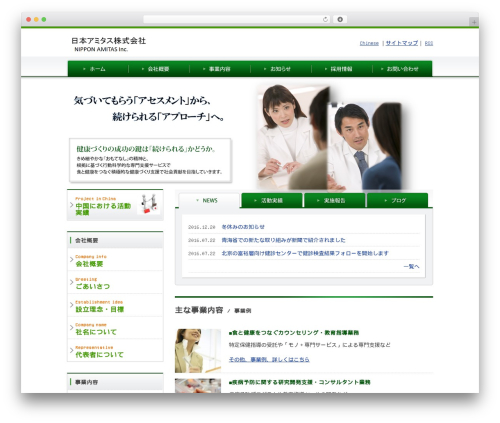The width and height of the screenshot is (500, 423).
Task: Click the female doctor hero photo
Action: 292,137
